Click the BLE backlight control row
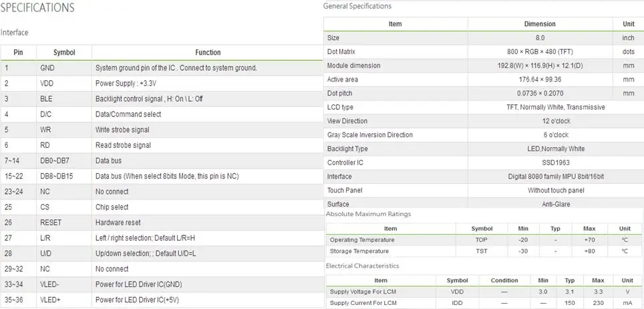Screen dimensions: 644x309 (x=162, y=99)
